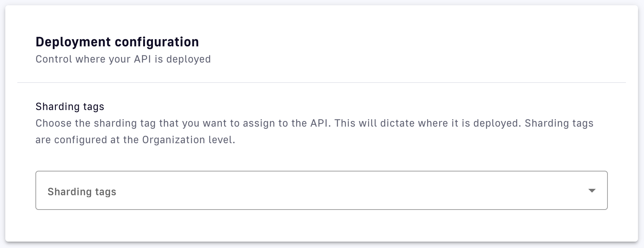Viewport: 644px width, 248px height.
Task: Click the Sharding tags section label above the description
Action: point(70,107)
